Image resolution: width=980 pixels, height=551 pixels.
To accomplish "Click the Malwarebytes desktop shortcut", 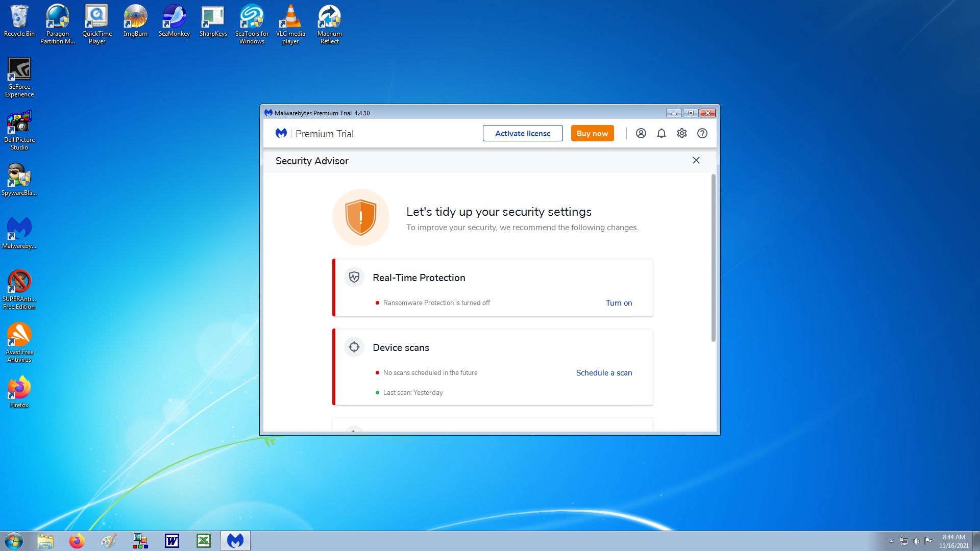I will click(19, 233).
